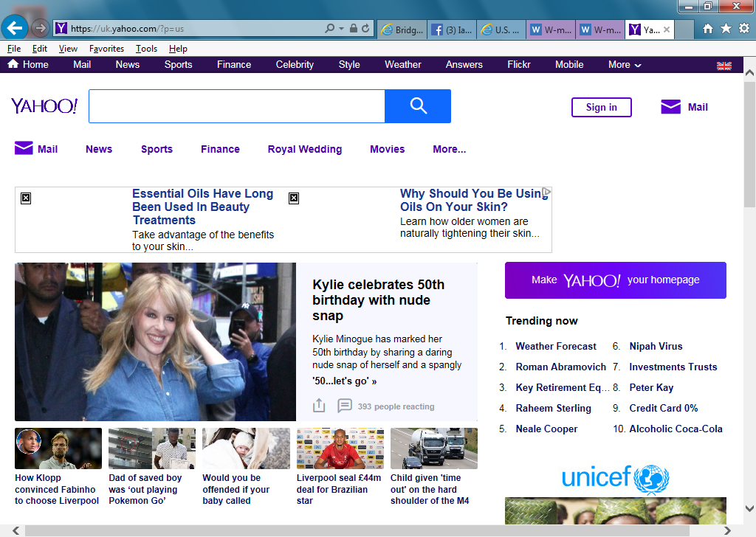Click the Yahoo logo
Screen dimensions: 756x537
[44, 106]
